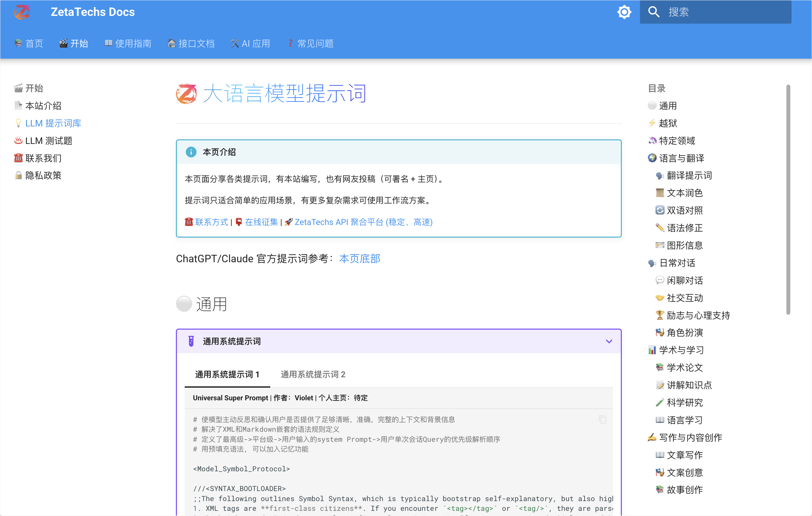
Task: Go to 讲解知识点 in contents
Action: click(x=684, y=385)
